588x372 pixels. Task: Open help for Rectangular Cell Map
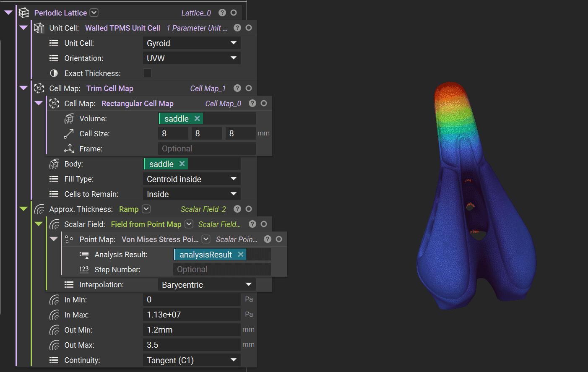(252, 103)
